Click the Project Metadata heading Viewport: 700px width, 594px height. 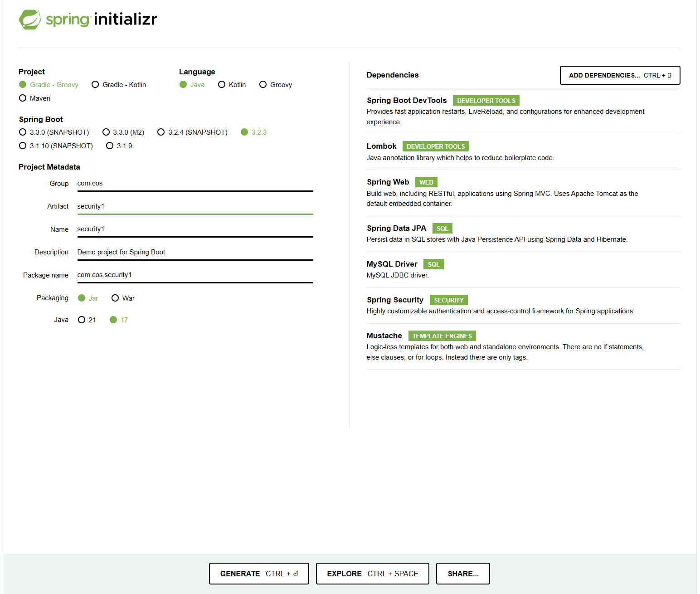(49, 167)
